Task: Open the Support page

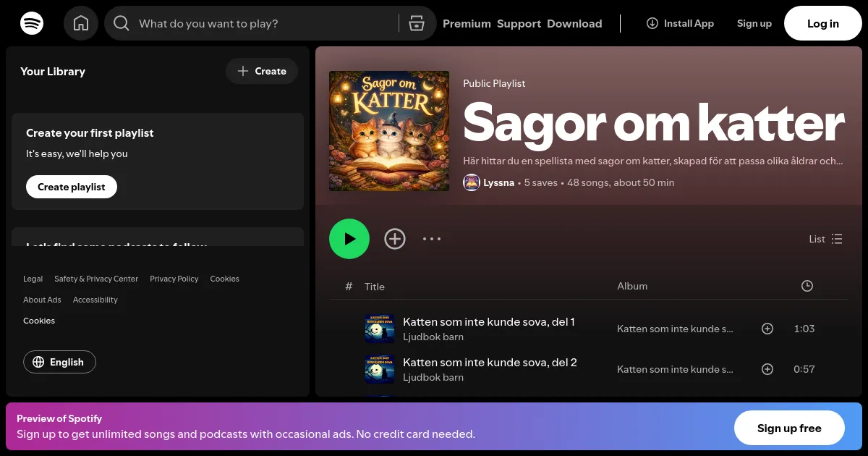Action: coord(519,23)
